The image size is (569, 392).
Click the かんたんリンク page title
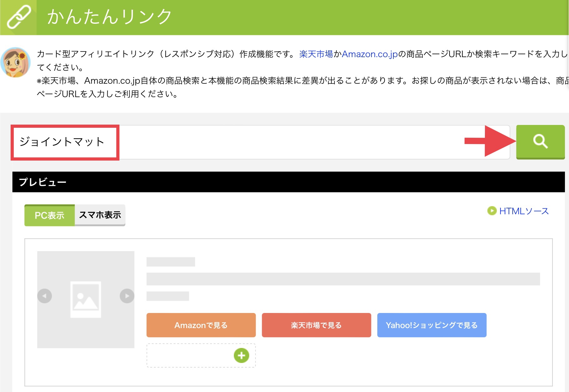[109, 17]
